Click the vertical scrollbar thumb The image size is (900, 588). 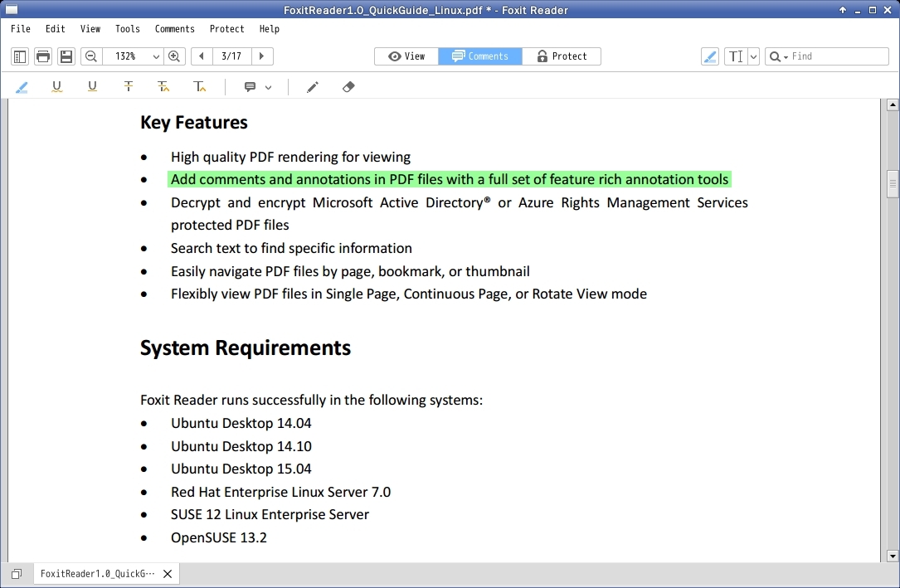(893, 184)
